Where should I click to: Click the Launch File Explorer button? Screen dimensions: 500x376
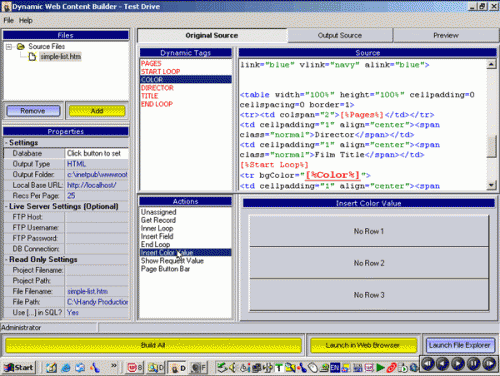point(460,345)
